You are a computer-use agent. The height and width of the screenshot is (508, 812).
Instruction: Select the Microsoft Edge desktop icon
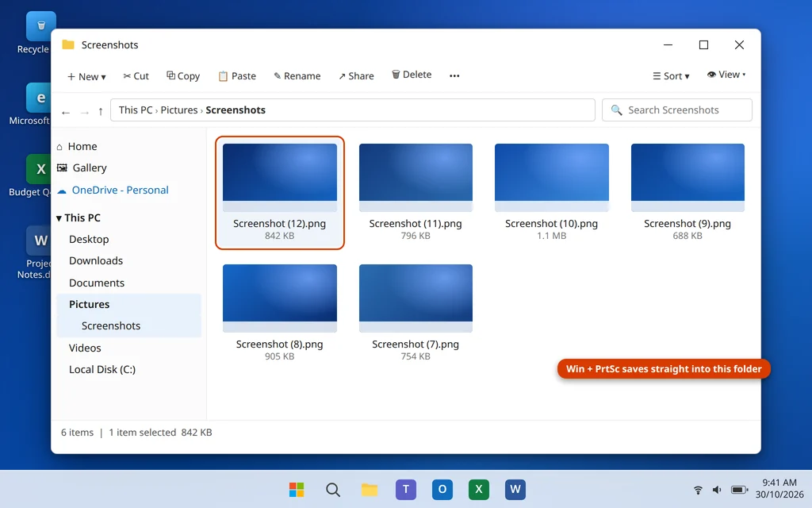pos(31,104)
